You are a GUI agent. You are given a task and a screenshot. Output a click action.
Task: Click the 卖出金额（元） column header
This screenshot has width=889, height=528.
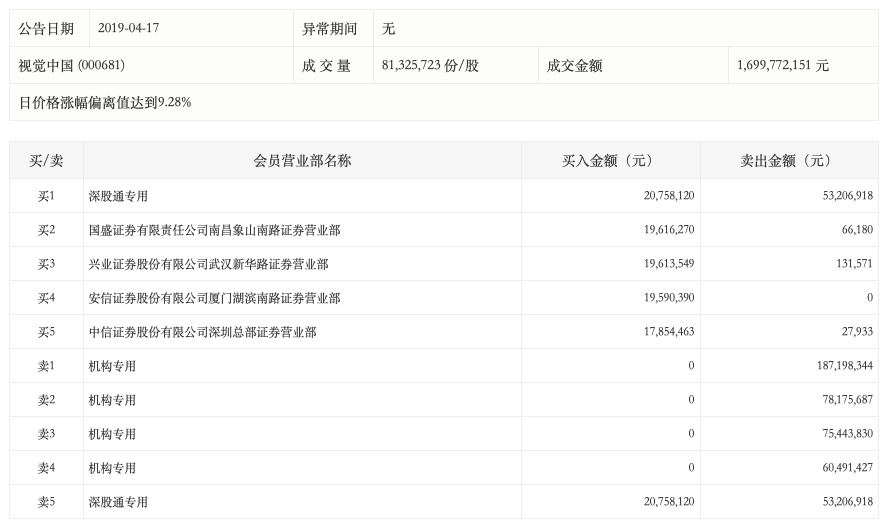[789, 160]
